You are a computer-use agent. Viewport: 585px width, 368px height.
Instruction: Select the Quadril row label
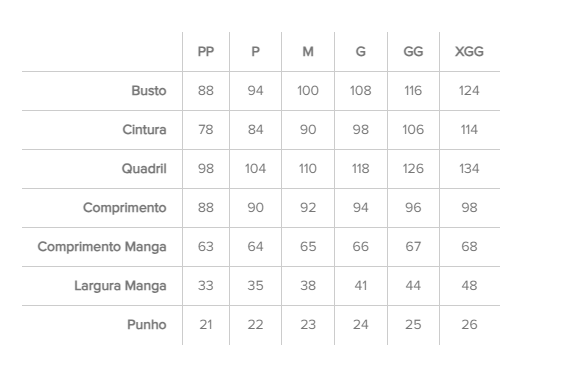point(144,169)
